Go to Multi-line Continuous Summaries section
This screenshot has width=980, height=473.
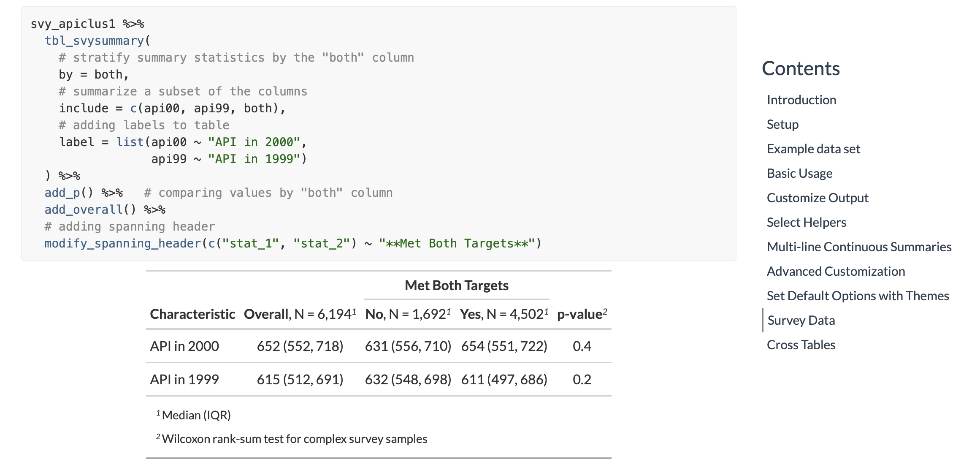(859, 246)
